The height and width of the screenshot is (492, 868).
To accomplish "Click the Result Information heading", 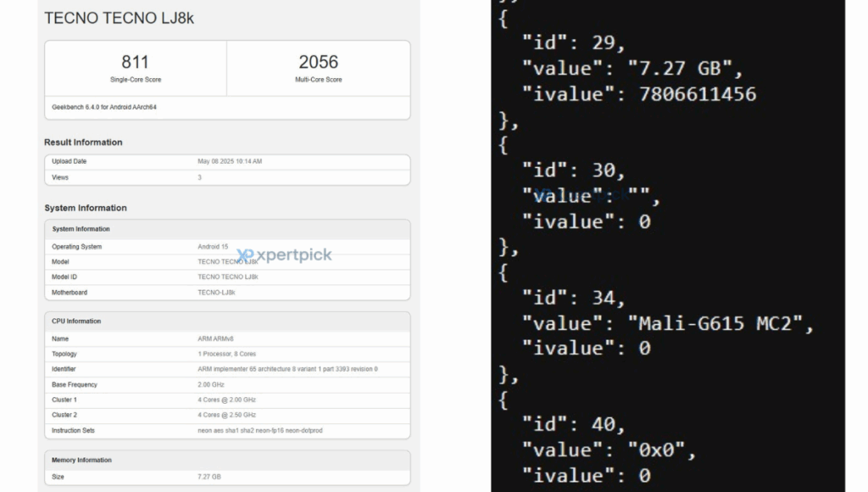I will point(83,143).
